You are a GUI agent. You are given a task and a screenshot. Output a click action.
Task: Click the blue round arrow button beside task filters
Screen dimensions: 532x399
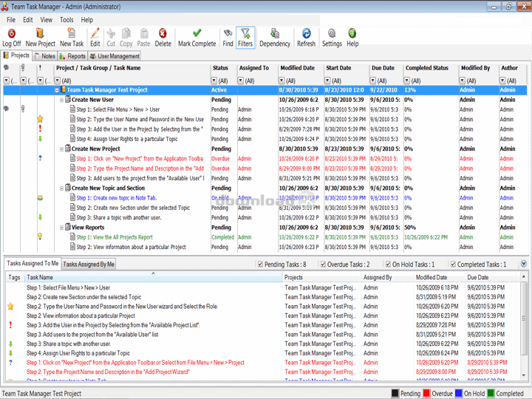click(x=524, y=264)
